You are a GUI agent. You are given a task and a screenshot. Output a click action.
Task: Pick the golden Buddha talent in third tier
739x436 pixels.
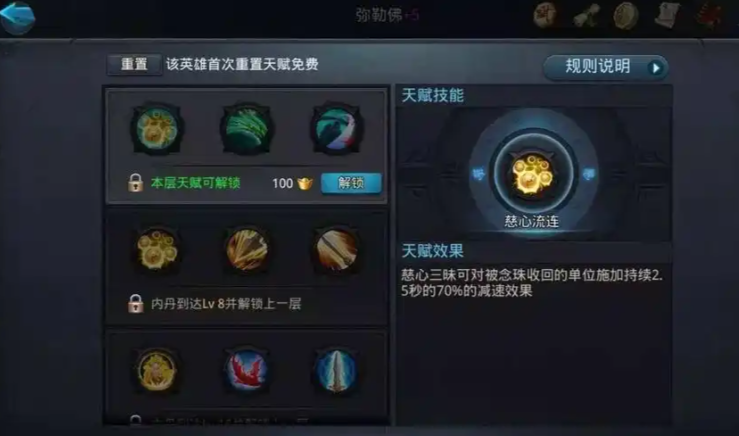point(156,371)
